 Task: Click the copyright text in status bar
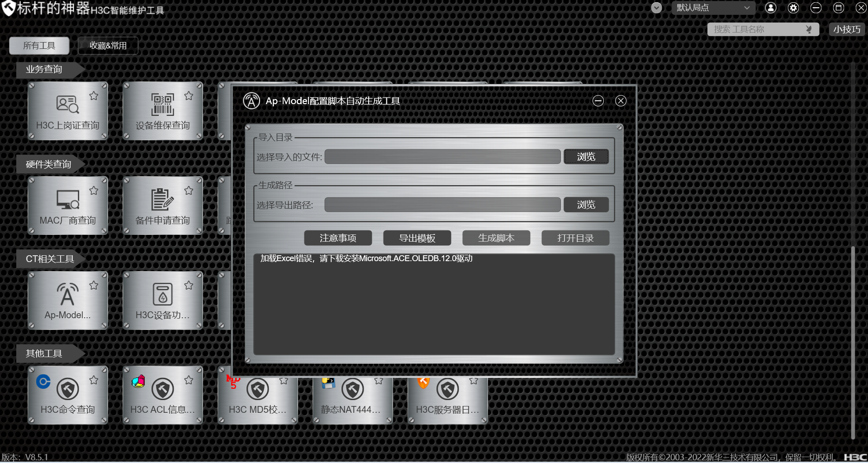coord(732,457)
